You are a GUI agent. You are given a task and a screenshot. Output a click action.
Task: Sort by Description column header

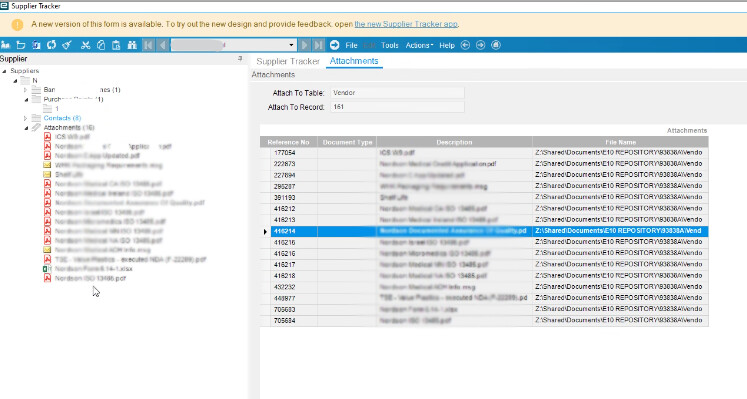click(x=454, y=142)
